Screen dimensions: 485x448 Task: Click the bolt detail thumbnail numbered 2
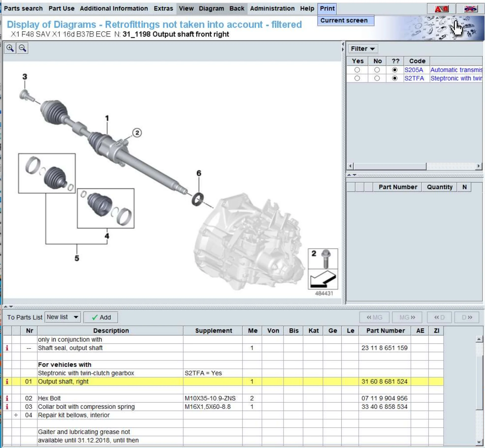(x=323, y=259)
